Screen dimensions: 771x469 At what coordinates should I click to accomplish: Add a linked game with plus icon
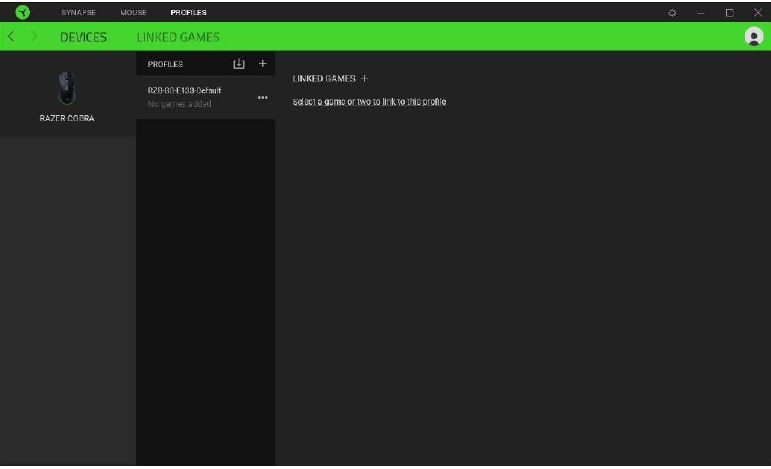[365, 78]
